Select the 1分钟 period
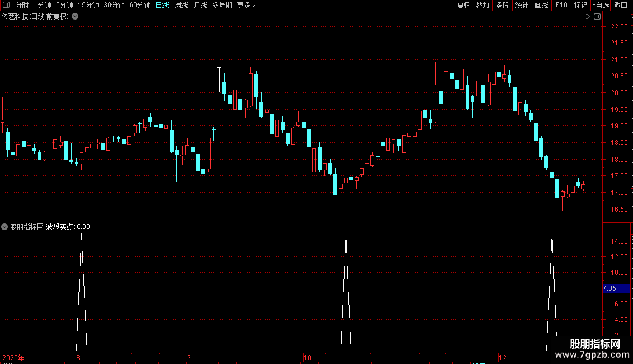 point(43,5)
